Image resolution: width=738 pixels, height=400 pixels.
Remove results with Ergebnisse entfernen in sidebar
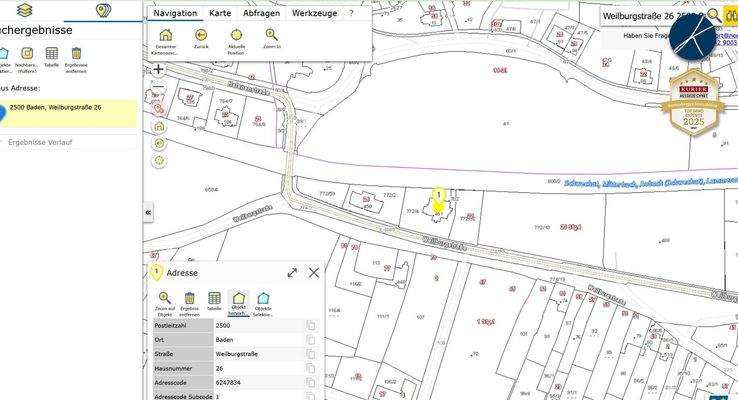pos(77,56)
